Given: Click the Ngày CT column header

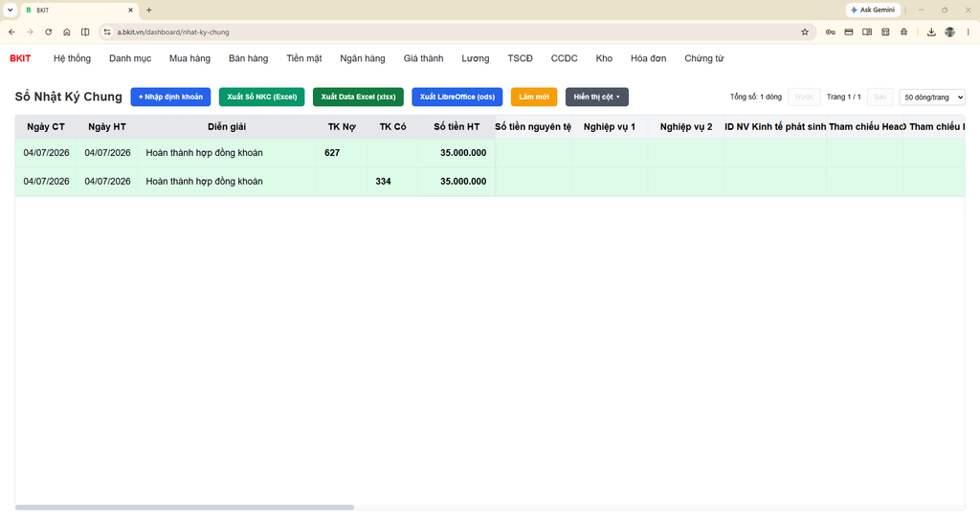Looking at the screenshot, I should pos(46,127).
